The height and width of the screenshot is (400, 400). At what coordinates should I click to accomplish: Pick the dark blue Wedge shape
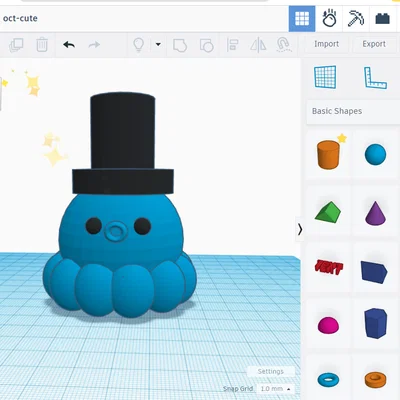374,272
